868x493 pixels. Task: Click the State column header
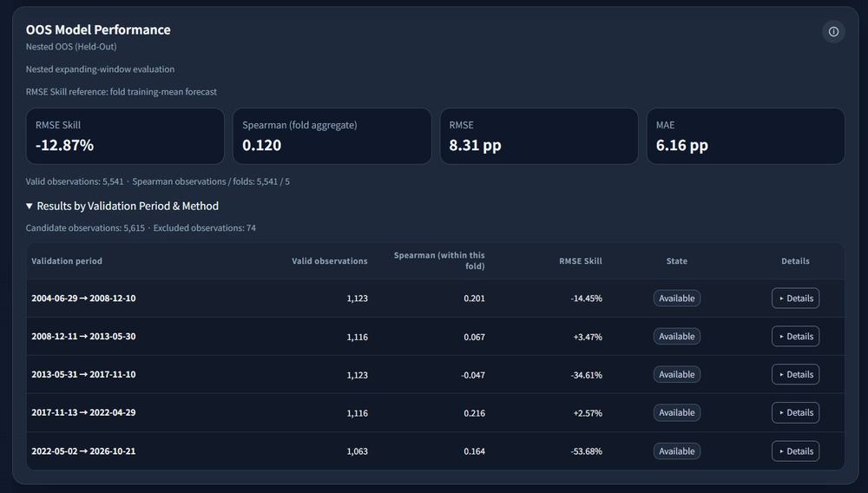(x=676, y=261)
